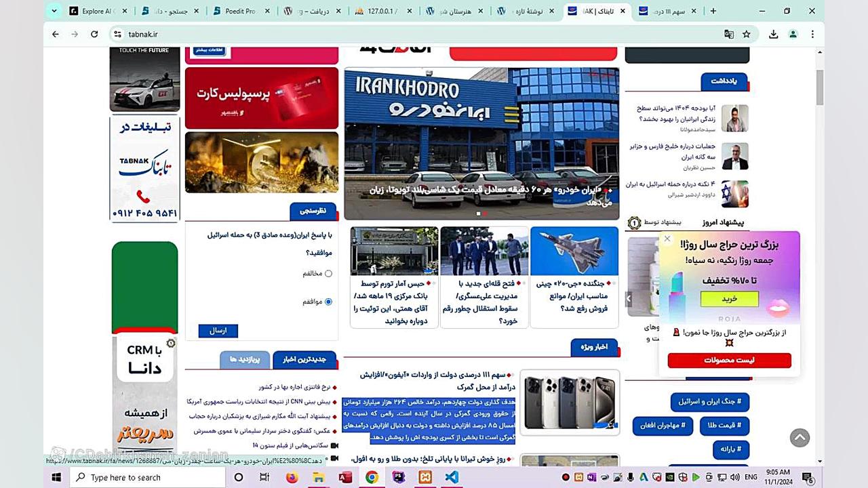Open the # یارانه tag

pos(730,449)
